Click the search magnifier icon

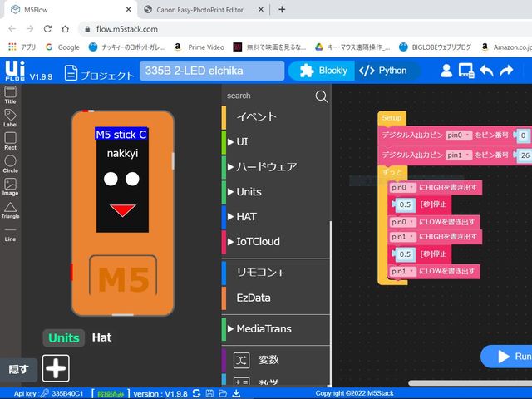click(322, 96)
